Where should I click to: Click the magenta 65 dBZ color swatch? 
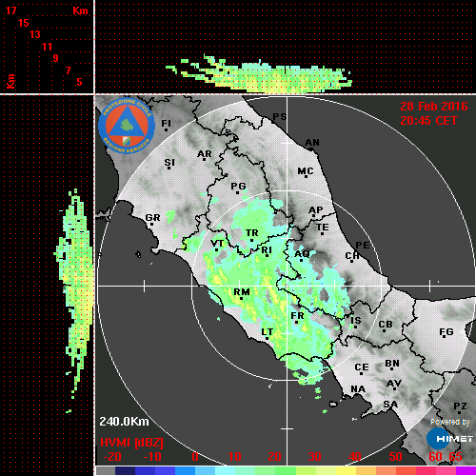466,470
